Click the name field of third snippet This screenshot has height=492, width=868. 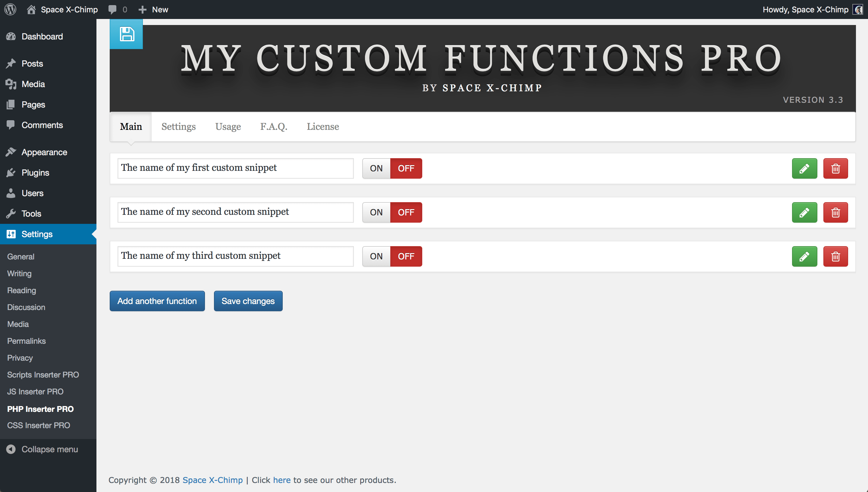click(x=235, y=255)
